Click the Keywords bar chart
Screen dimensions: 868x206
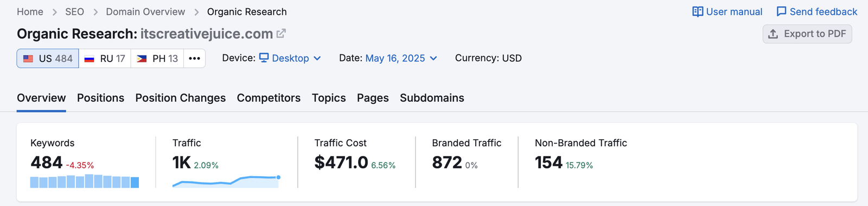[x=85, y=181]
